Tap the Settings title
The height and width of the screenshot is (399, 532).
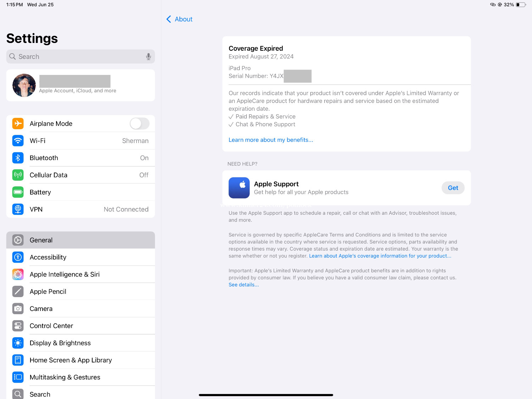(x=32, y=38)
